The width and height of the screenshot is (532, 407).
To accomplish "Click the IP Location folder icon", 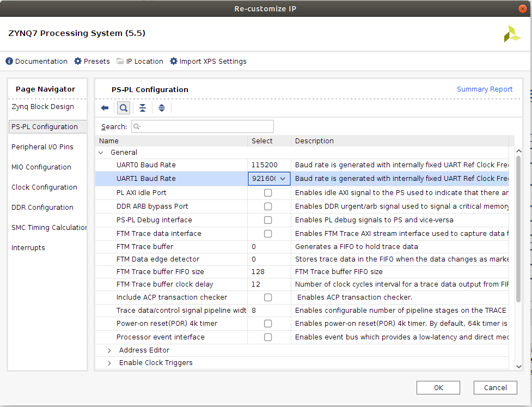I will [120, 62].
